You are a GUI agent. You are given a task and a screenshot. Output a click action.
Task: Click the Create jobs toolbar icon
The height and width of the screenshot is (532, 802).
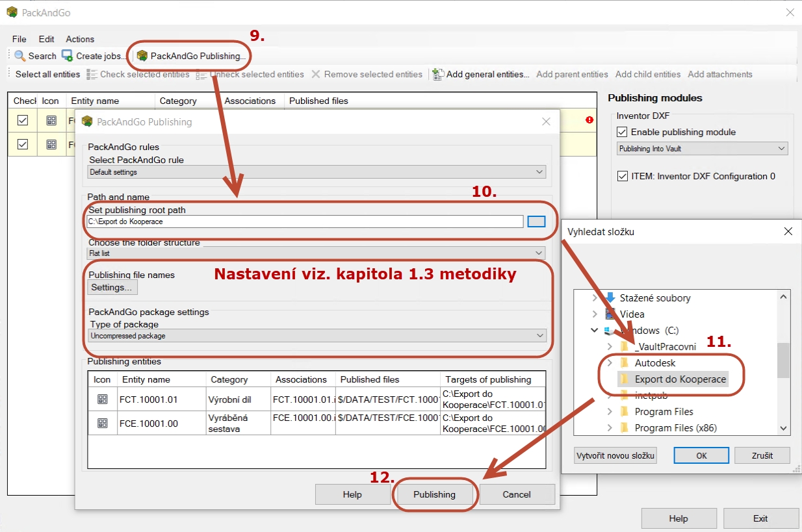pos(68,56)
